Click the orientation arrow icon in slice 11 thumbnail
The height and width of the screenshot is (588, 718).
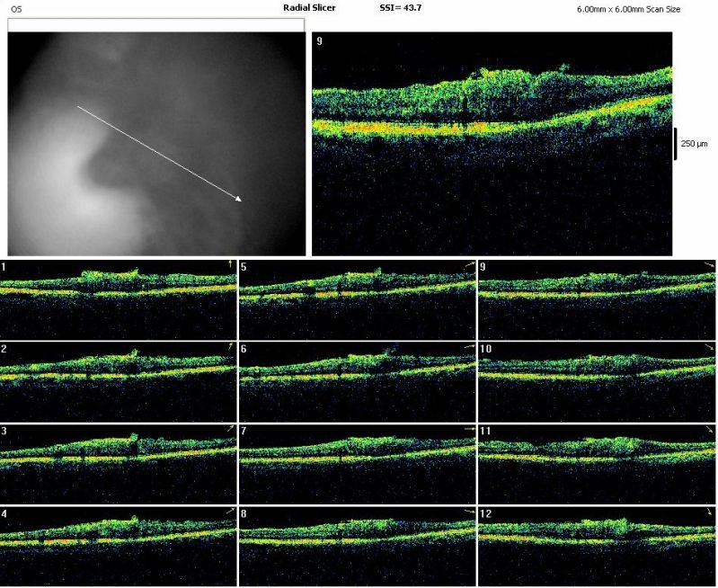tap(709, 430)
